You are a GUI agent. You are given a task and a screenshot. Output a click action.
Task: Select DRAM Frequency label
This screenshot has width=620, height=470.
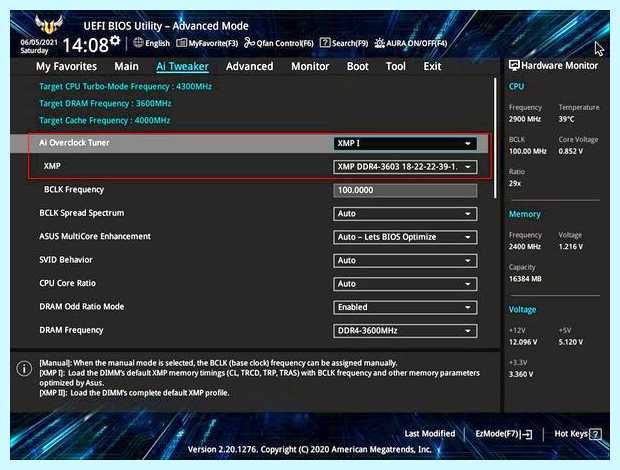pyautogui.click(x=71, y=330)
